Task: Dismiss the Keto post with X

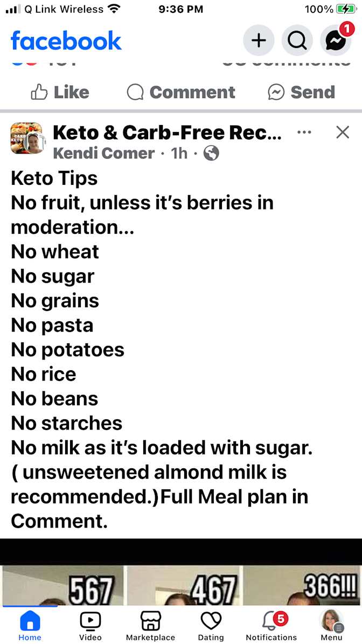Action: (x=342, y=132)
